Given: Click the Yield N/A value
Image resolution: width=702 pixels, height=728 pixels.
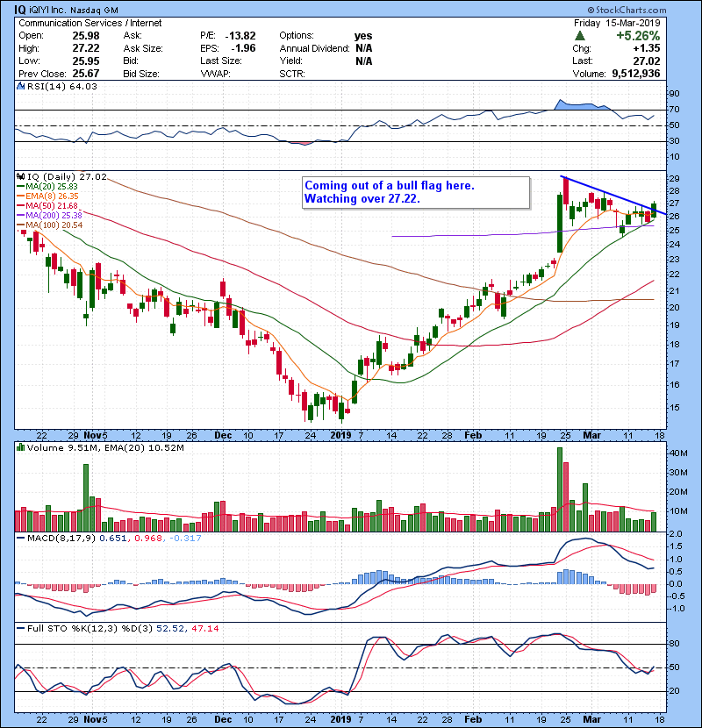Looking at the screenshot, I should point(364,61).
